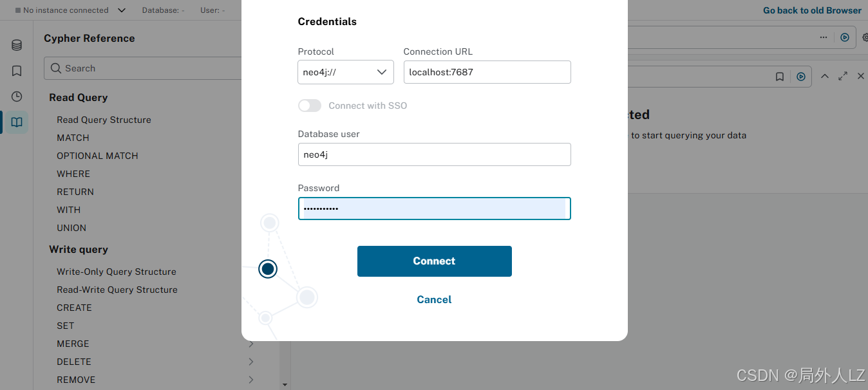Expand the MERGE reference entry chevron
Screen dimensions: 868x390
pyautogui.click(x=250, y=344)
